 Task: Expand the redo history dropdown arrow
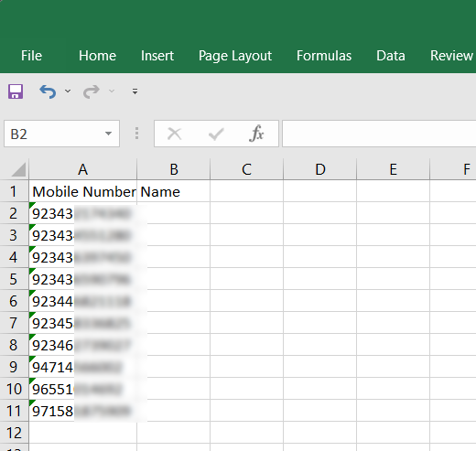click(x=112, y=91)
